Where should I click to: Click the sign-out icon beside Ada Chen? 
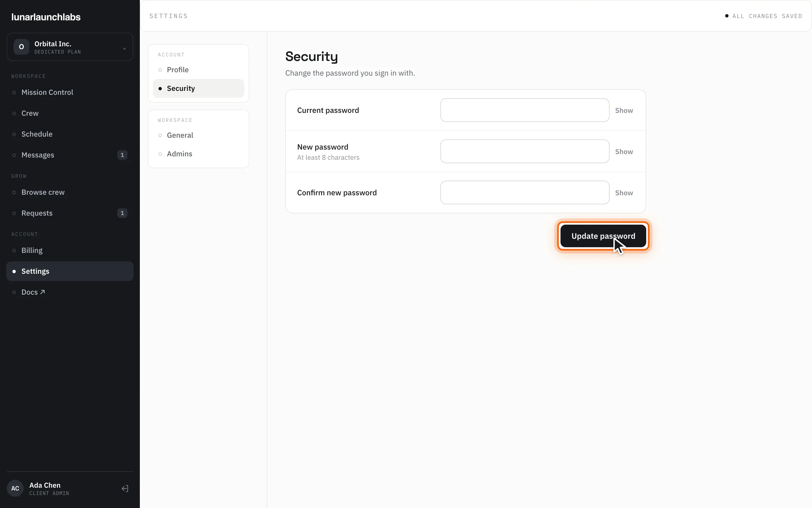click(x=125, y=489)
